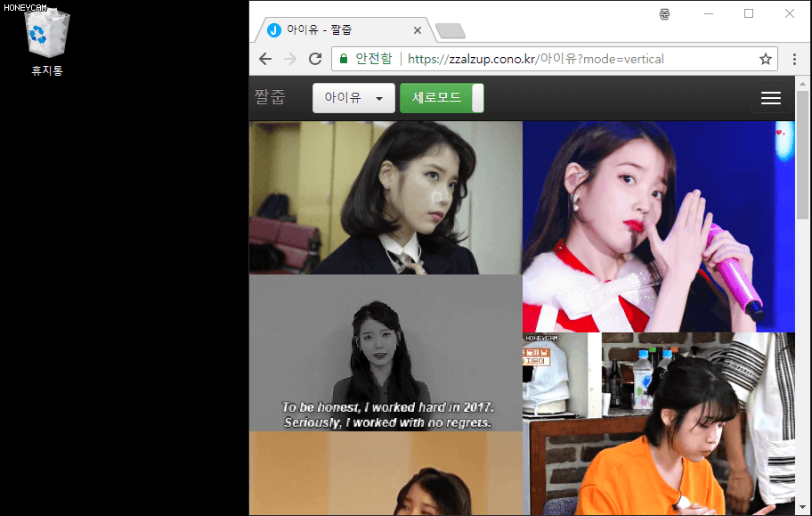Open the image with pink microphone
This screenshot has width=812, height=516.
point(658,226)
